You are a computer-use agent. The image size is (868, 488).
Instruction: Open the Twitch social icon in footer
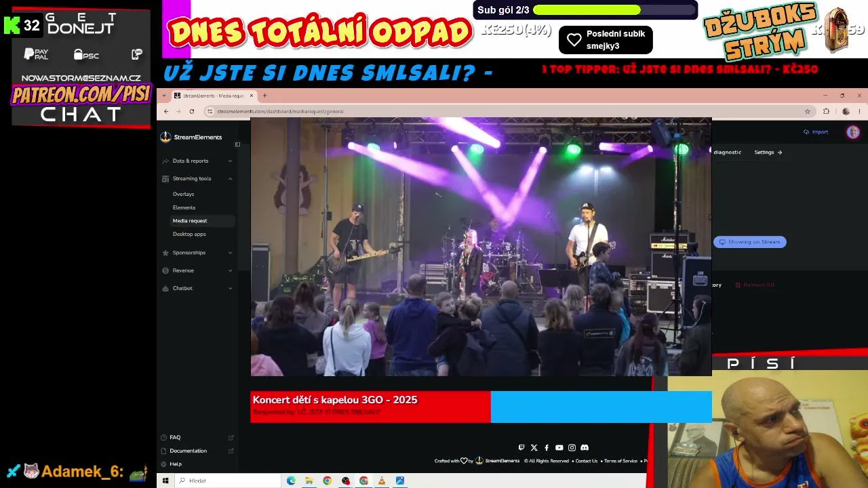tap(521, 447)
